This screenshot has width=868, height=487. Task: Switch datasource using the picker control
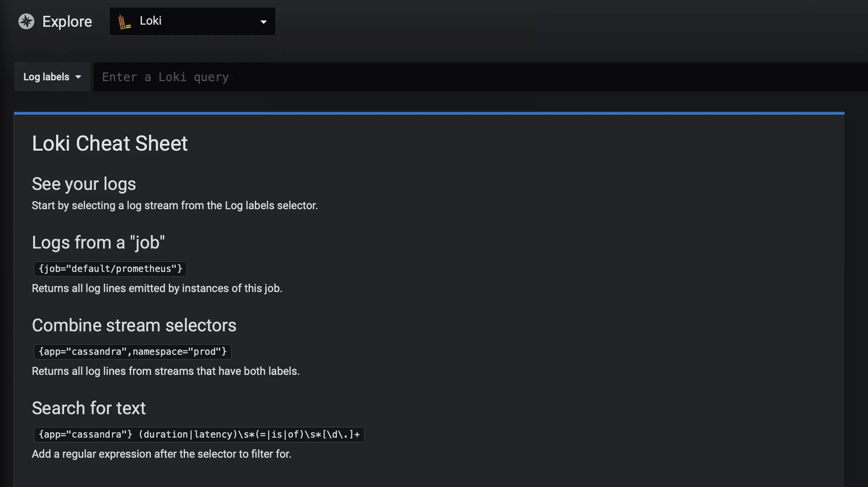pyautogui.click(x=192, y=21)
